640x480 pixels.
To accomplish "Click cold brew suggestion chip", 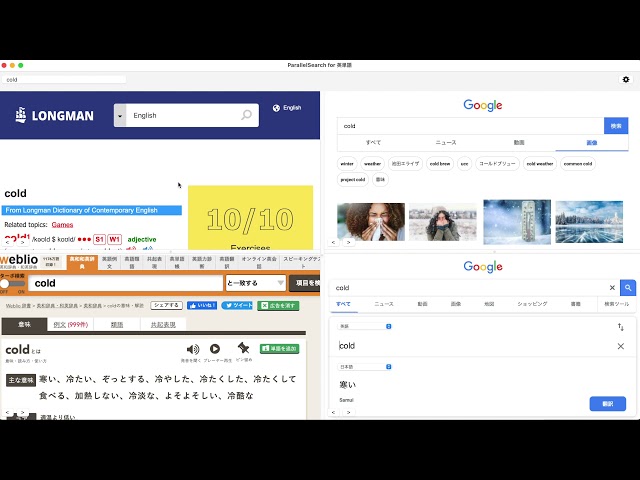I will [x=440, y=164].
